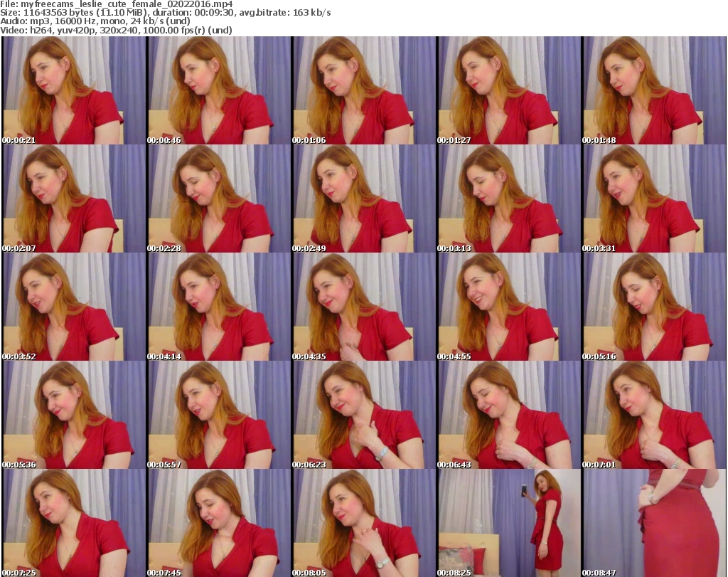
Task: Click the Audio mp3 info line
Action: [x=95, y=21]
